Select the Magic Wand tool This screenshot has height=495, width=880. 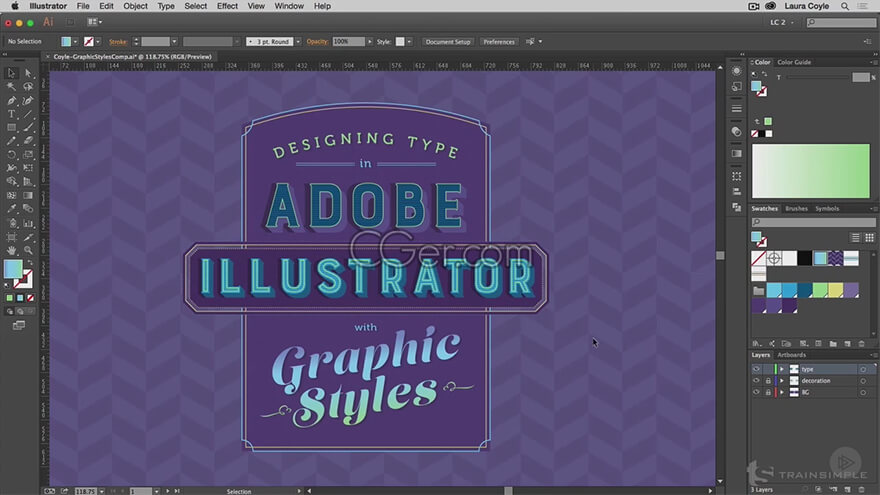coord(11,86)
